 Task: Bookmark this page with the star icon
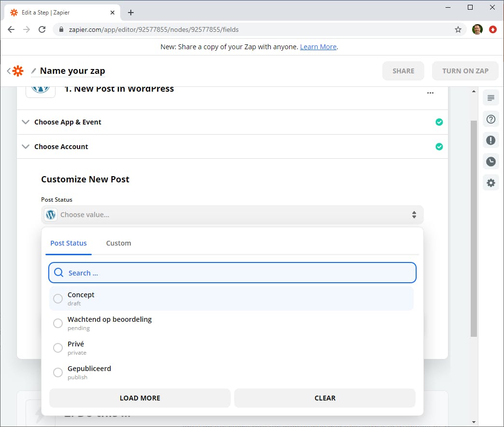(458, 29)
